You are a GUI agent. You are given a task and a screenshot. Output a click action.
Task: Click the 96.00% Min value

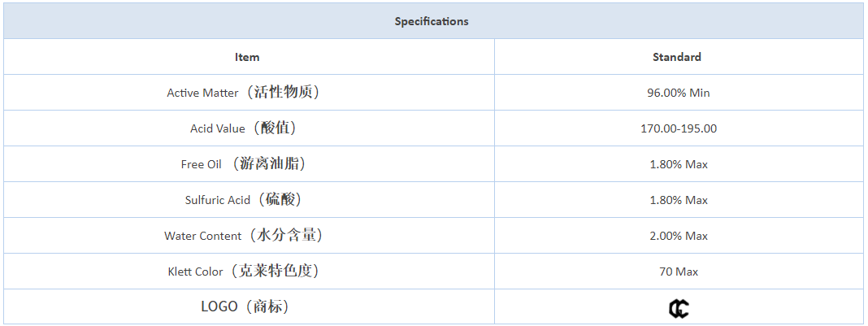[679, 93]
